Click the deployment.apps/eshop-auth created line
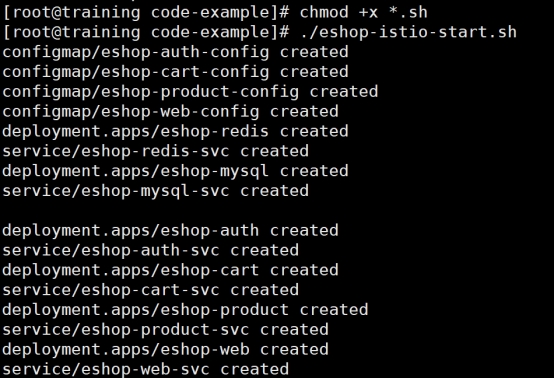554x378 pixels. coord(171,231)
